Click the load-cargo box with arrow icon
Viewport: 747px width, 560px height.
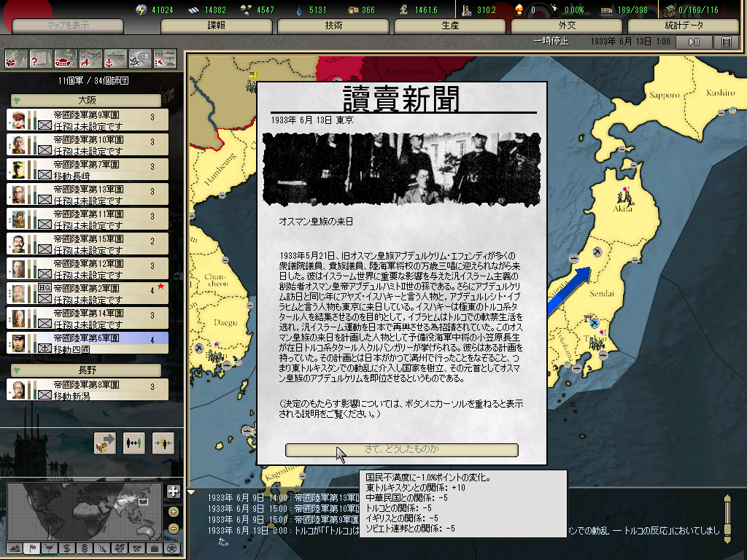[105, 443]
